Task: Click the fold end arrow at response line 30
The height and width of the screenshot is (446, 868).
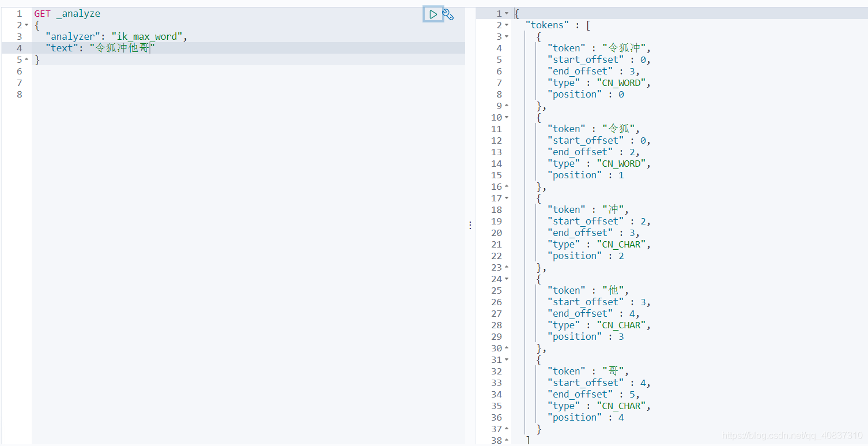Action: (x=507, y=348)
